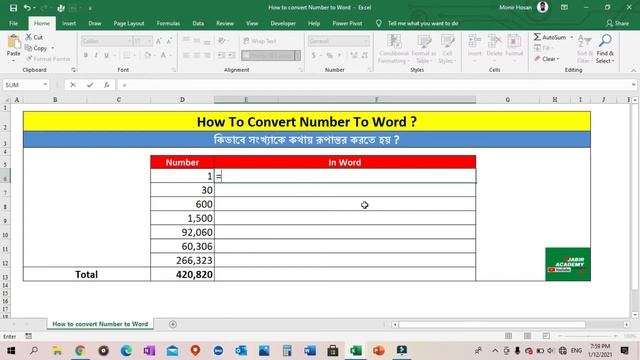
Task: Confirm the formula with the checkmark
Action: (x=90, y=85)
